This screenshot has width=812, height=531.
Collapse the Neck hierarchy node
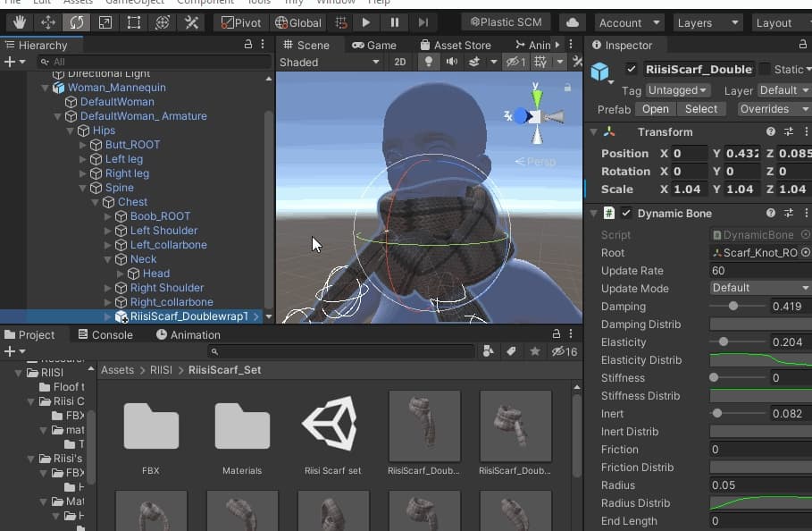[x=108, y=259]
